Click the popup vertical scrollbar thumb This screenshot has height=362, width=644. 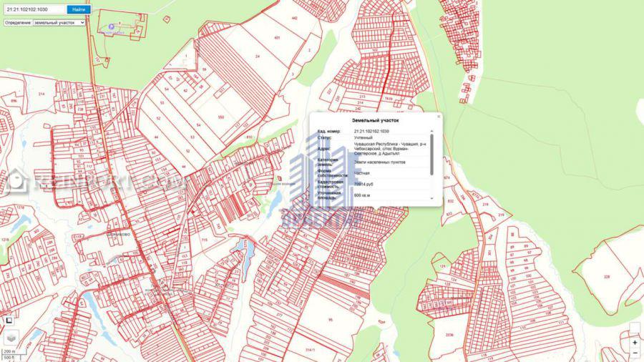pyautogui.click(x=431, y=154)
